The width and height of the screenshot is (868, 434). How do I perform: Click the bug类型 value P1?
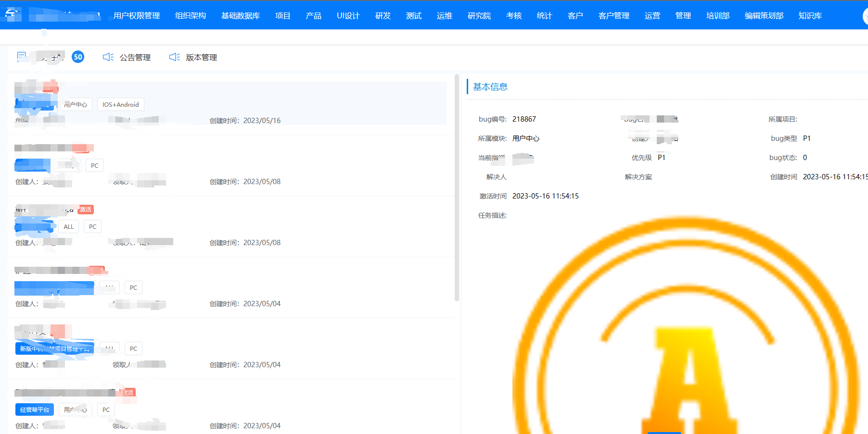tap(807, 138)
